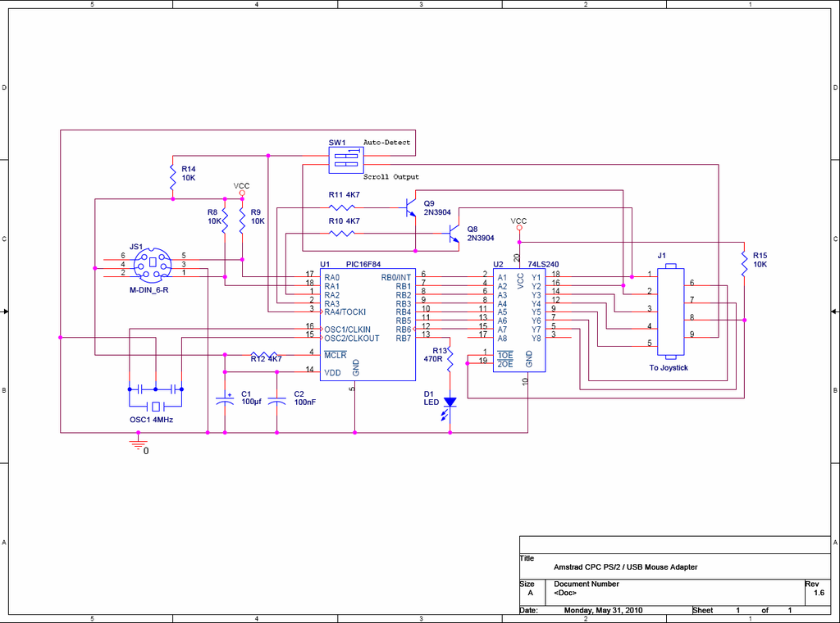The width and height of the screenshot is (840, 623).
Task: Click the U2 reference designator
Action: tap(498, 265)
